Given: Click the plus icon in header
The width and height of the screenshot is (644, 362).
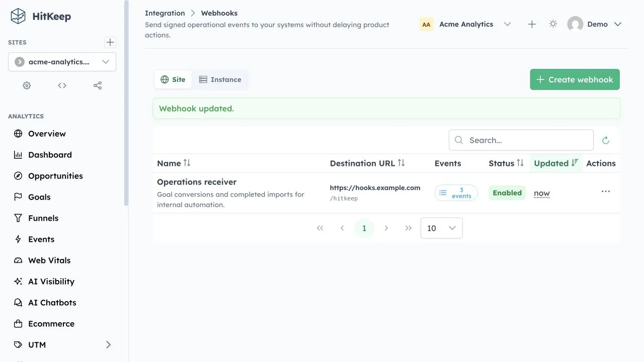Looking at the screenshot, I should (x=532, y=24).
